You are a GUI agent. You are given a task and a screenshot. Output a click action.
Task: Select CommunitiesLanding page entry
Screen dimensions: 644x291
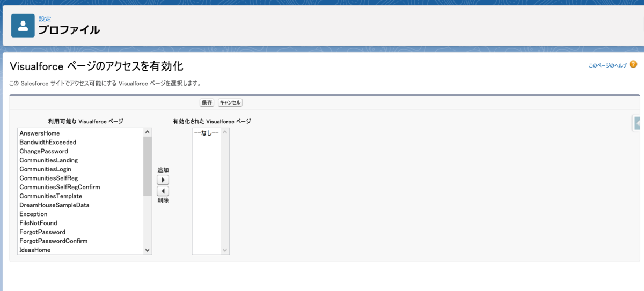(80, 160)
